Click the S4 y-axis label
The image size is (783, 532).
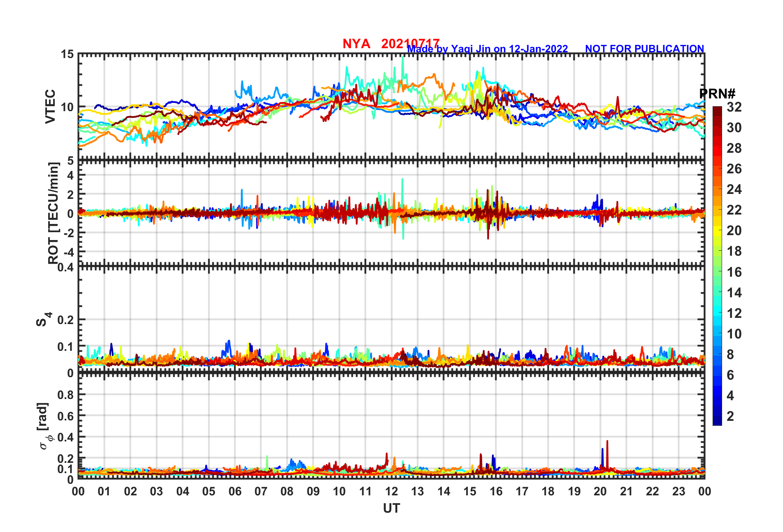(44, 319)
